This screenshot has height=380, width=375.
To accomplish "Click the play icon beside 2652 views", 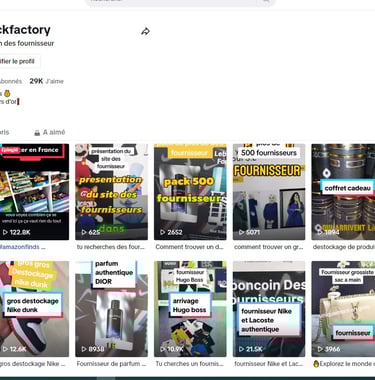I will click(x=163, y=232).
